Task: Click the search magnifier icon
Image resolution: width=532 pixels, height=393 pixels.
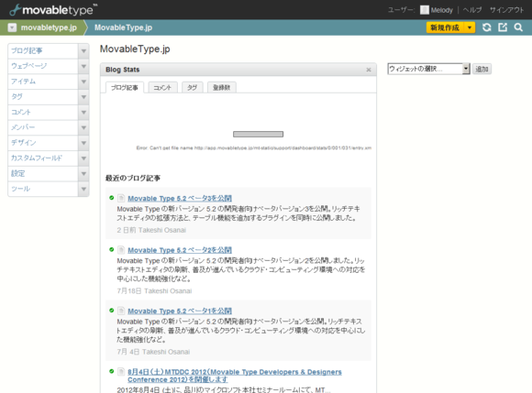Action: coord(518,27)
